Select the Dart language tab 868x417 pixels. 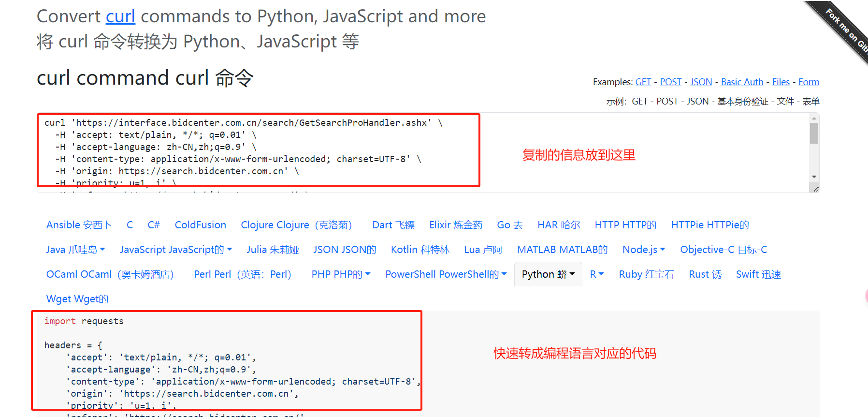tap(393, 225)
